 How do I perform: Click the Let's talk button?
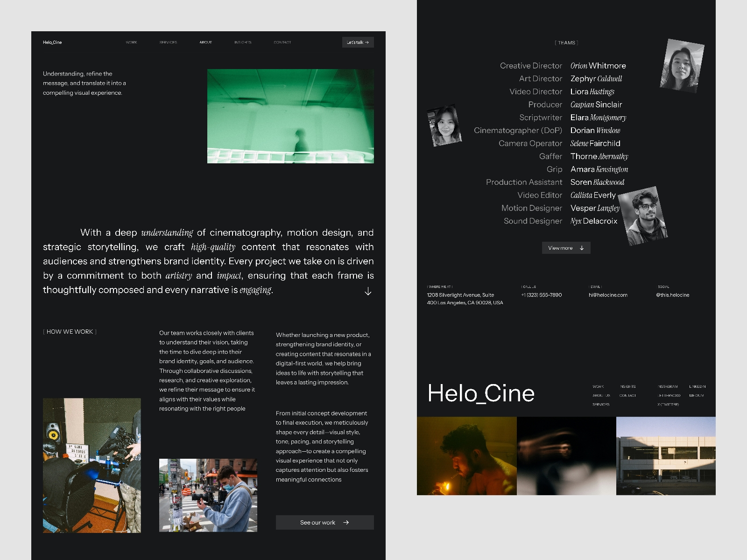(x=358, y=42)
